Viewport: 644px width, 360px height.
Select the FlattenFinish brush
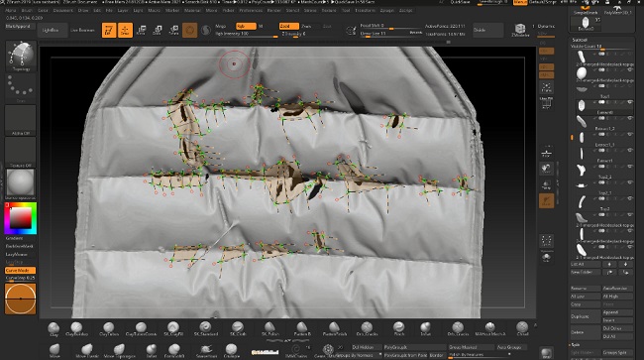click(x=334, y=329)
